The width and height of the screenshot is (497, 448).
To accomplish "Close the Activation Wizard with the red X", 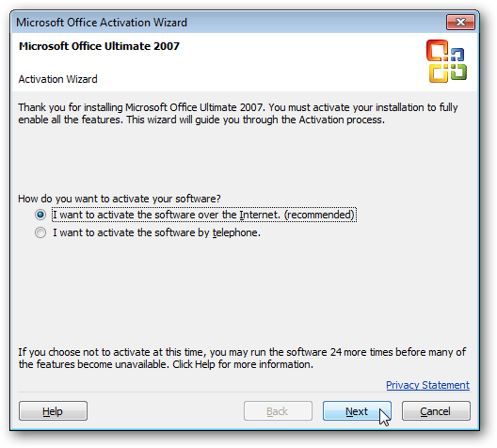I will 460,23.
